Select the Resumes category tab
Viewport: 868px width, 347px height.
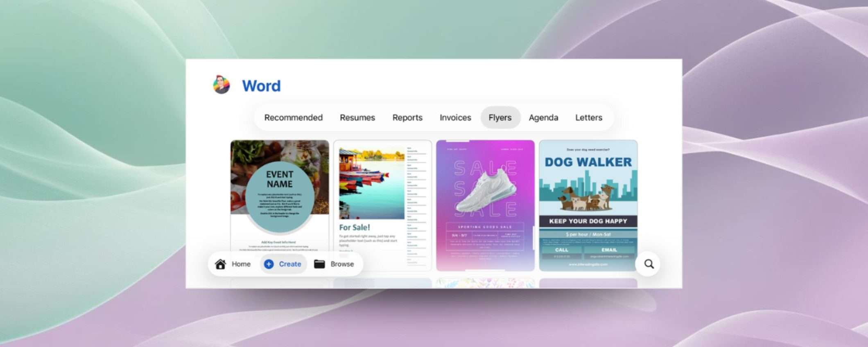[357, 118]
